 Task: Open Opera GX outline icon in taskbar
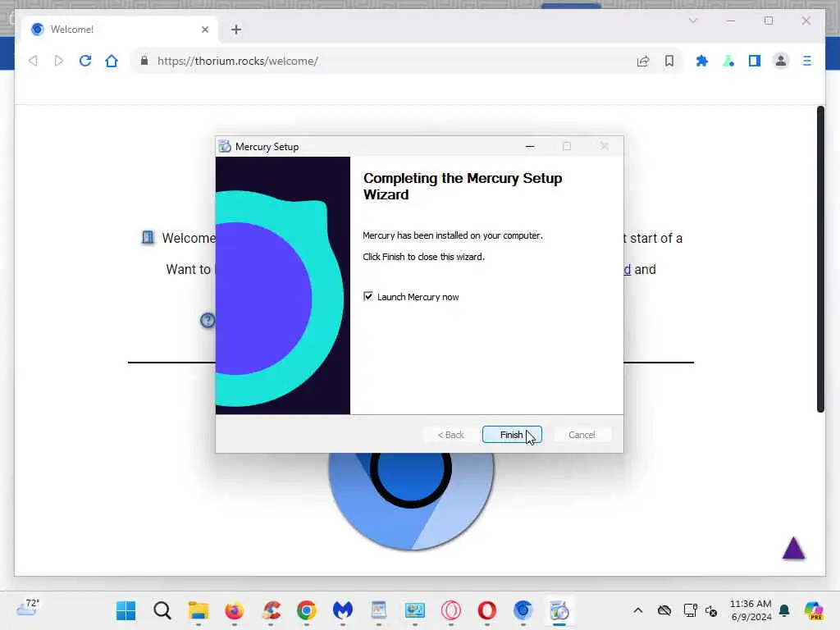(x=451, y=610)
